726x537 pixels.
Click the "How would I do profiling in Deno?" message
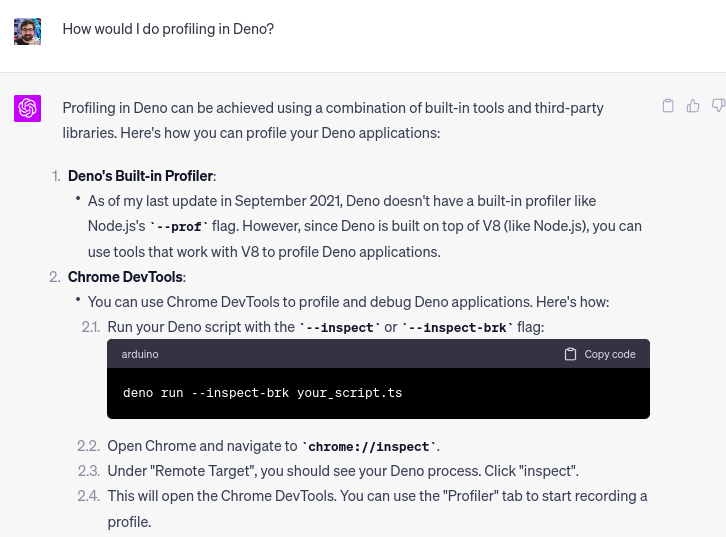pyautogui.click(x=168, y=29)
